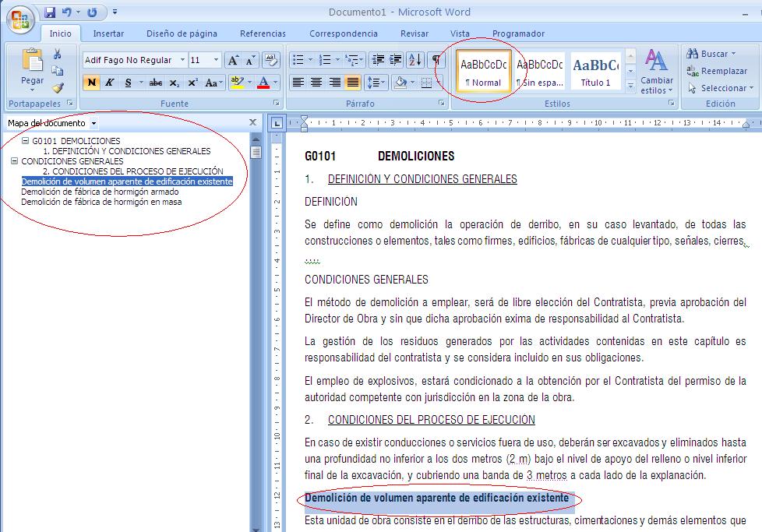Viewport: 762px width, 532px height.
Task: Open the font size dropdown arrow
Action: (x=217, y=60)
